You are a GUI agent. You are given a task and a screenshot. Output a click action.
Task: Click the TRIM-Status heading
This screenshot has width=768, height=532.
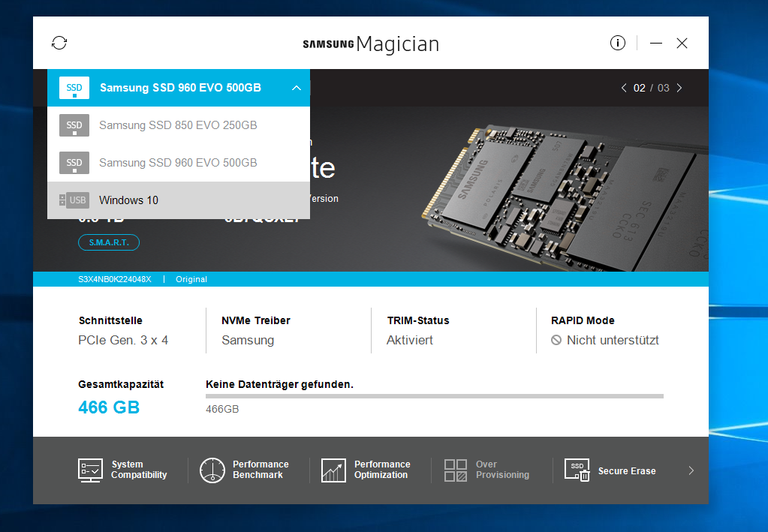point(418,320)
